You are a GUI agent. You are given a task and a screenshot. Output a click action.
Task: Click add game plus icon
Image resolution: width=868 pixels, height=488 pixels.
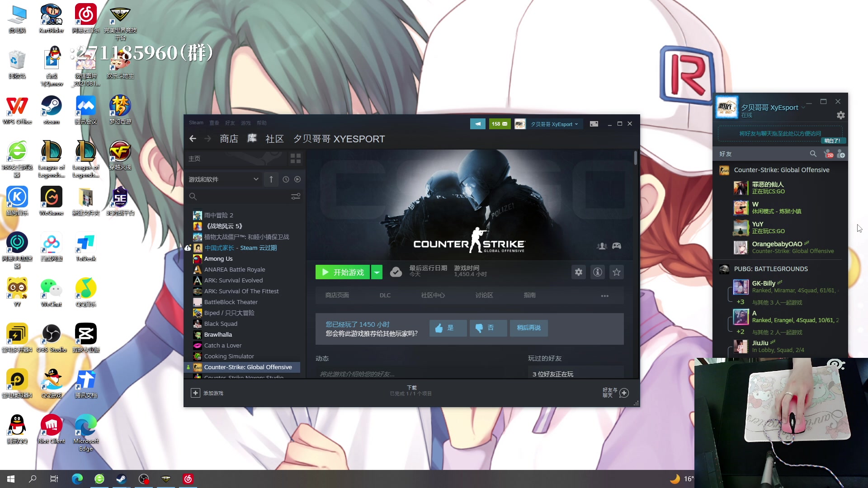[195, 393]
